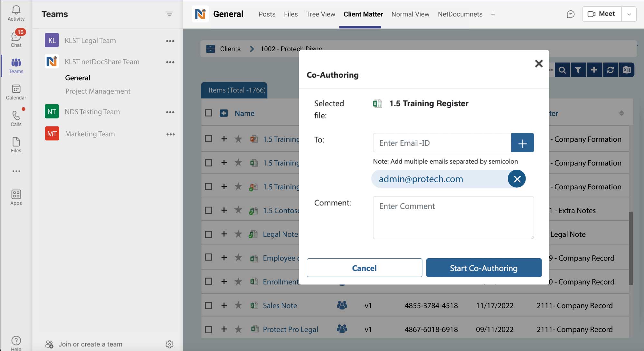Check the Enrollment row checkbox

pyautogui.click(x=209, y=281)
